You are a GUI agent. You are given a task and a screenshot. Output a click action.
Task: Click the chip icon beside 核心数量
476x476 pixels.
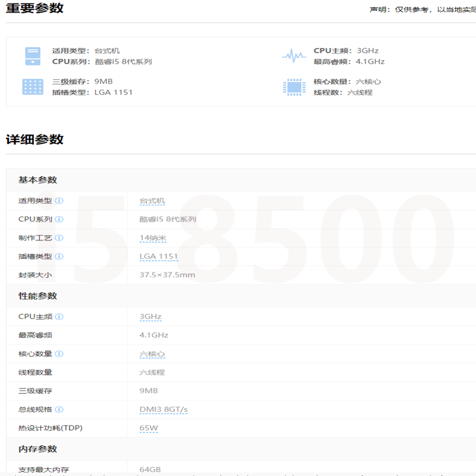click(294, 87)
